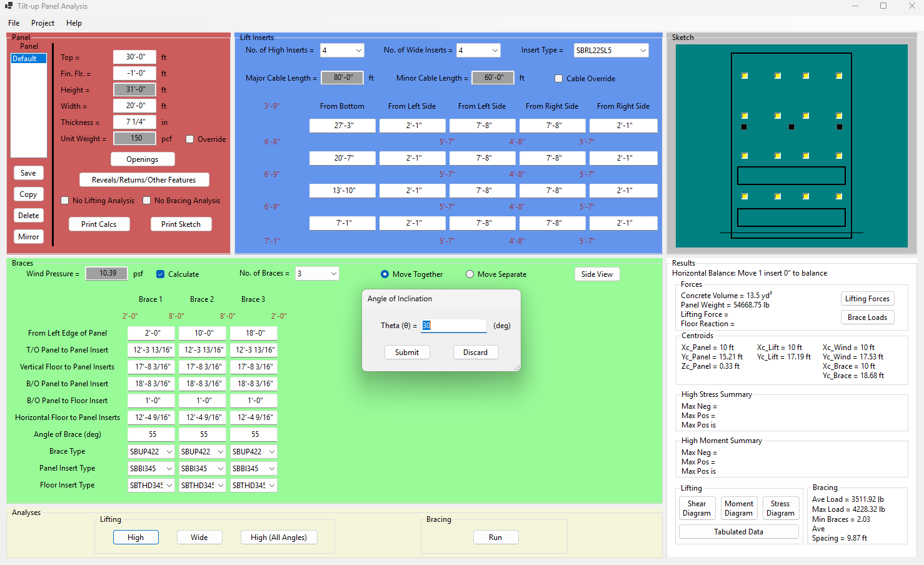Check the No Lifting Analysis box
Screen dimensions: 924x565
point(65,201)
